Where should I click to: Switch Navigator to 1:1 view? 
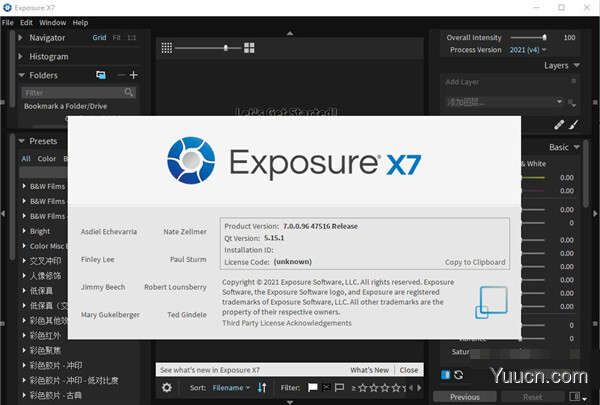point(132,38)
